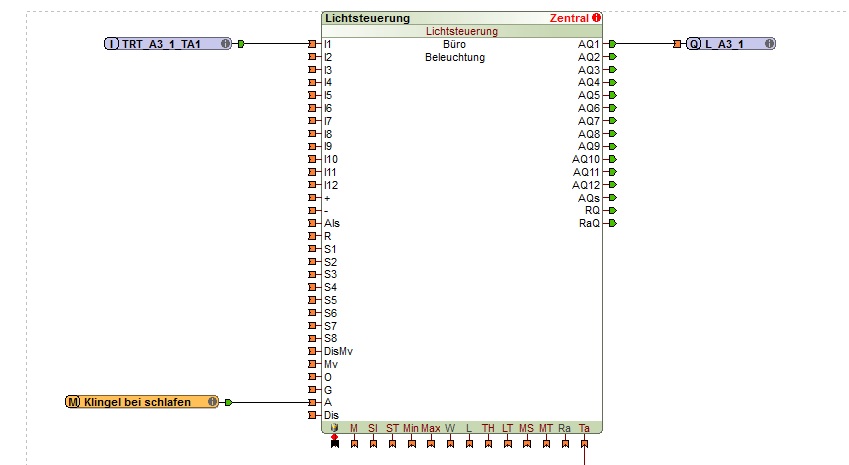Click the O input connector
This screenshot has height=465, width=849.
(312, 377)
